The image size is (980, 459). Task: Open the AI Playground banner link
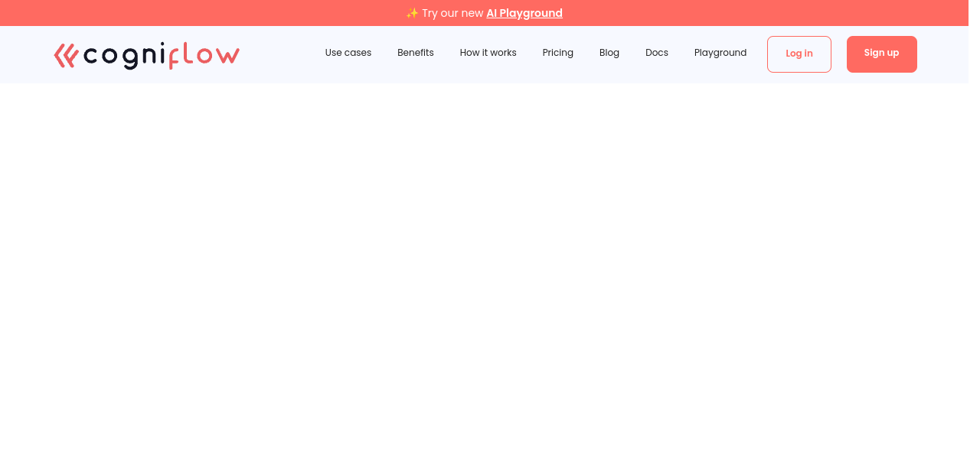coord(524,13)
